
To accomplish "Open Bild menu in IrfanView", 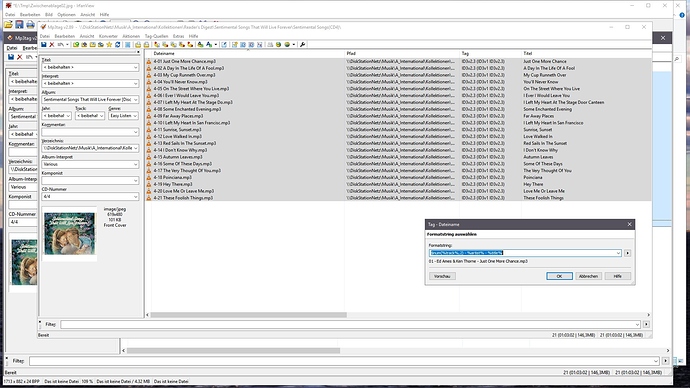I will (49, 15).
